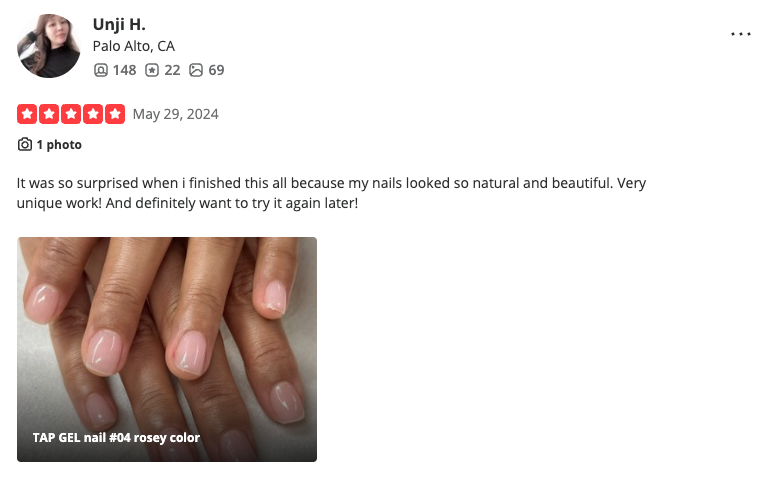Click the friend count 148
This screenshot has width=776, height=478.
click(124, 70)
